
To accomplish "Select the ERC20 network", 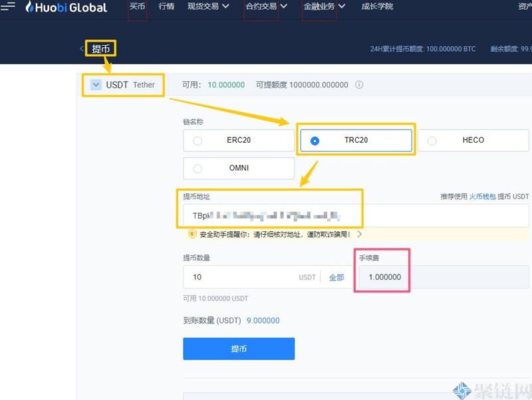I will pos(198,140).
